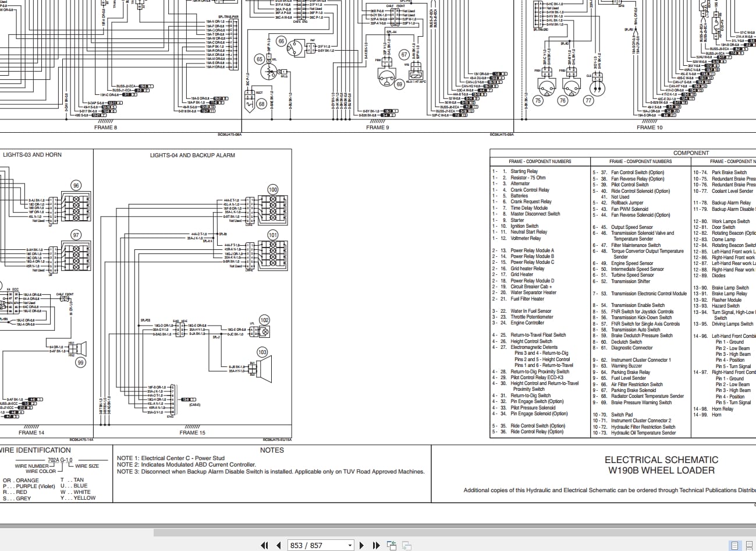Image resolution: width=756 pixels, height=551 pixels.
Task: Click 'NOTE 1: Electrical Center C - Power Stud'
Action: [x=171, y=458]
